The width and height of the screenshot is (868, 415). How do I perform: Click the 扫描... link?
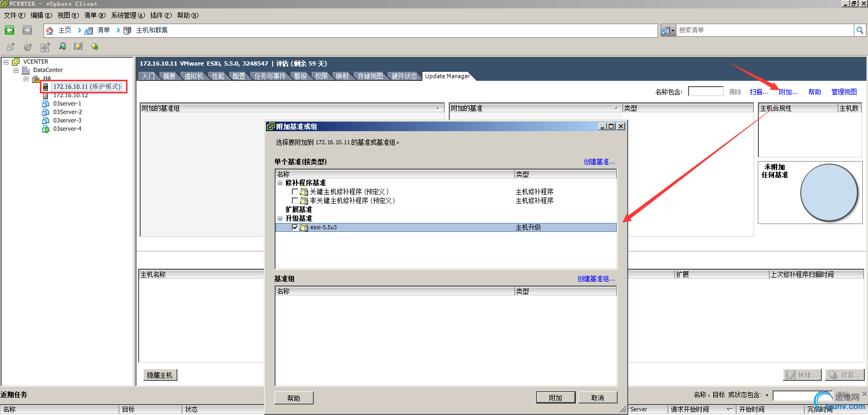759,92
